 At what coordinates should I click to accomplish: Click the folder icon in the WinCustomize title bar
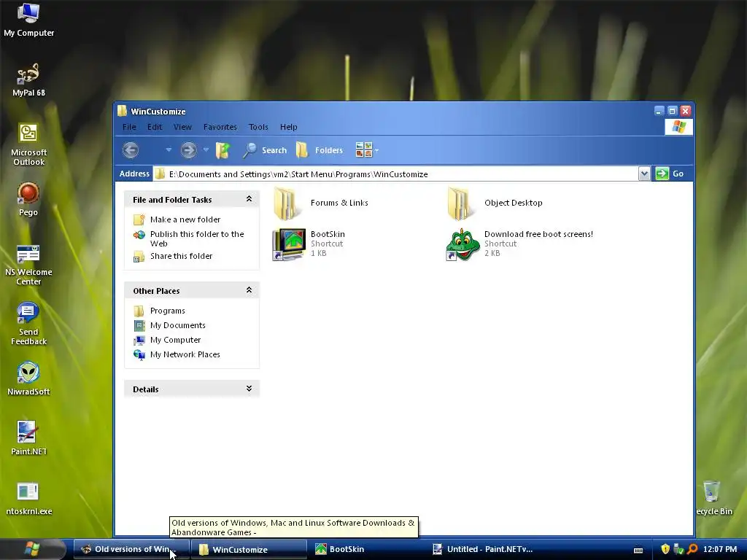123,111
